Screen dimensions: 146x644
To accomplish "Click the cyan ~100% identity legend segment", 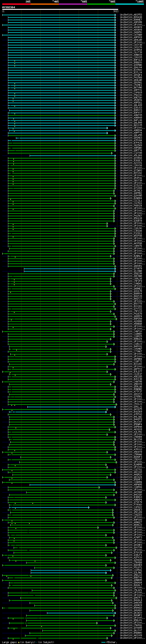I will pos(130,4).
